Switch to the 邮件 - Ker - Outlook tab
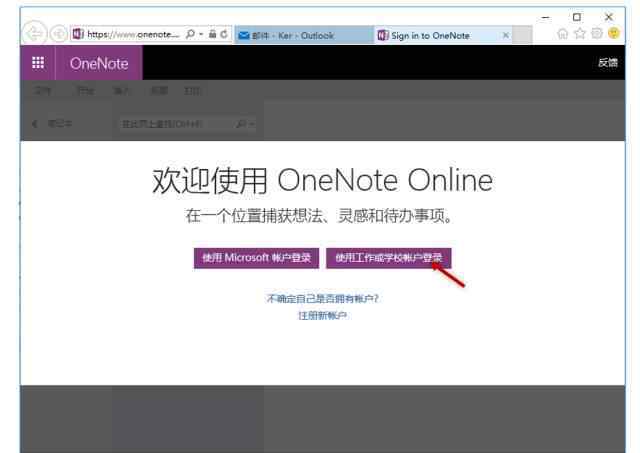The image size is (640, 453). [304, 36]
